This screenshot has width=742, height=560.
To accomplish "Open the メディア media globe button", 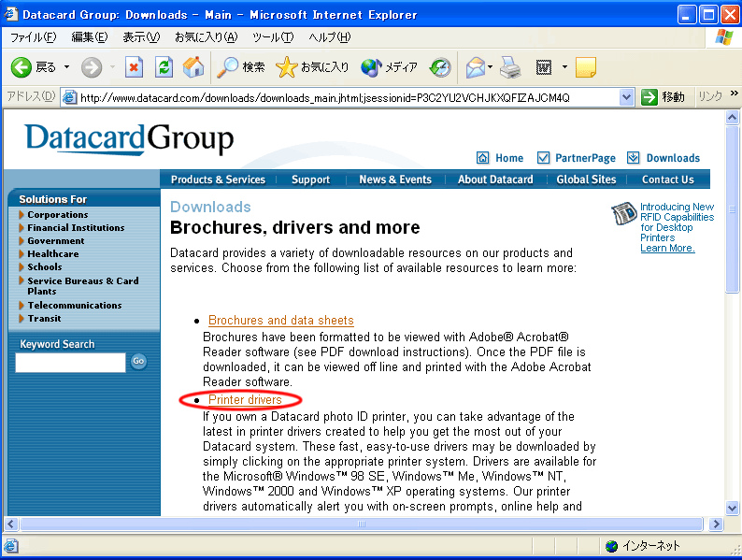I will click(389, 67).
